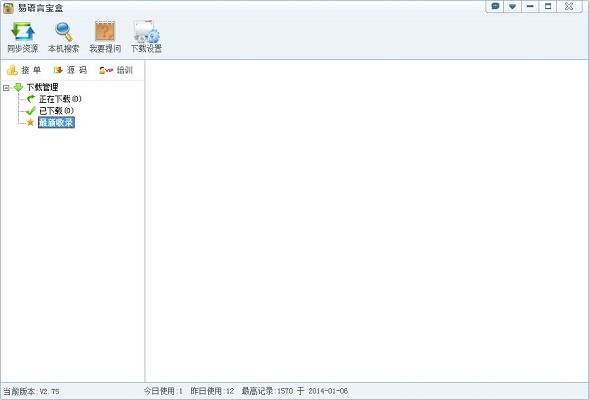Click the green checkmark downloaded icon
The image size is (589, 400).
(31, 111)
